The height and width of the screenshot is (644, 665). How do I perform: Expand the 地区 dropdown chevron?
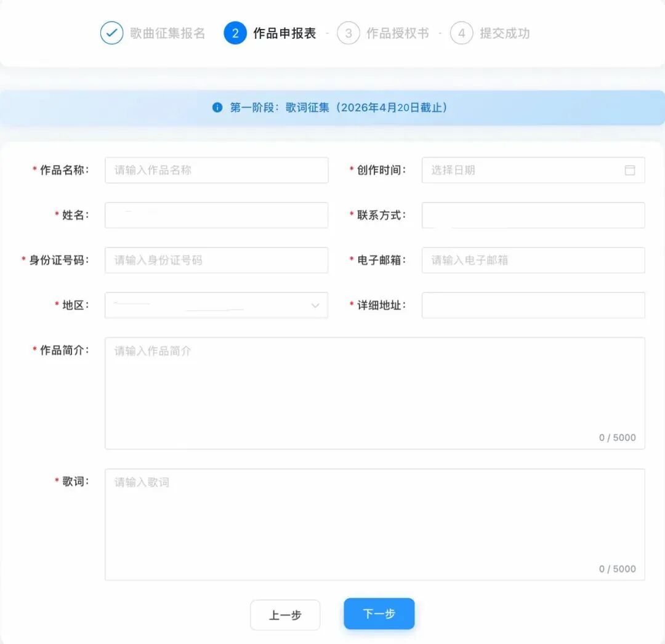tap(315, 305)
